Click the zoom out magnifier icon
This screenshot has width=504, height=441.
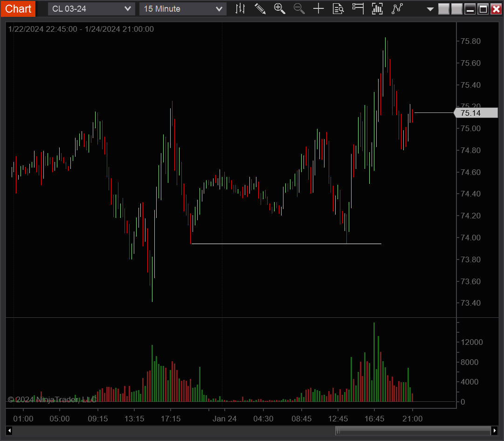299,9
